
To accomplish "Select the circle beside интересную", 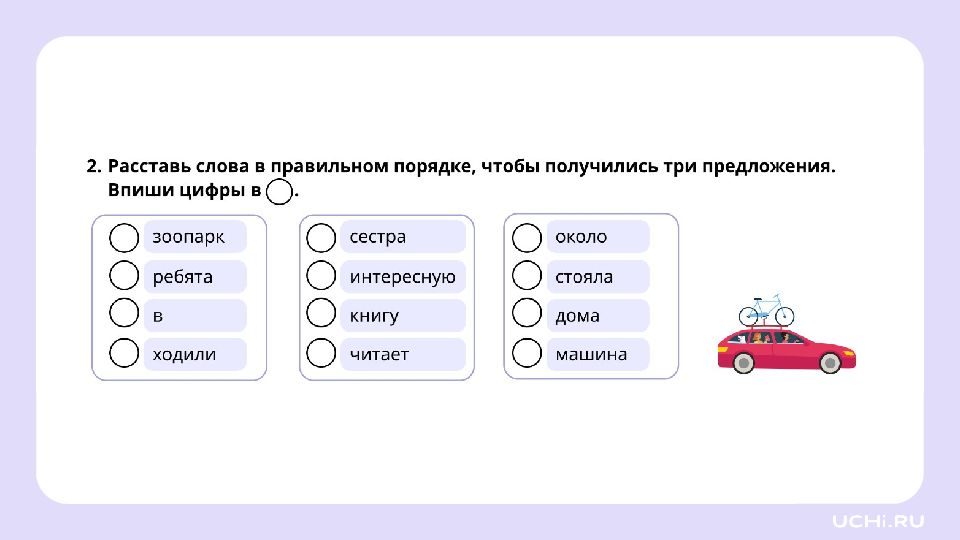I will [321, 276].
